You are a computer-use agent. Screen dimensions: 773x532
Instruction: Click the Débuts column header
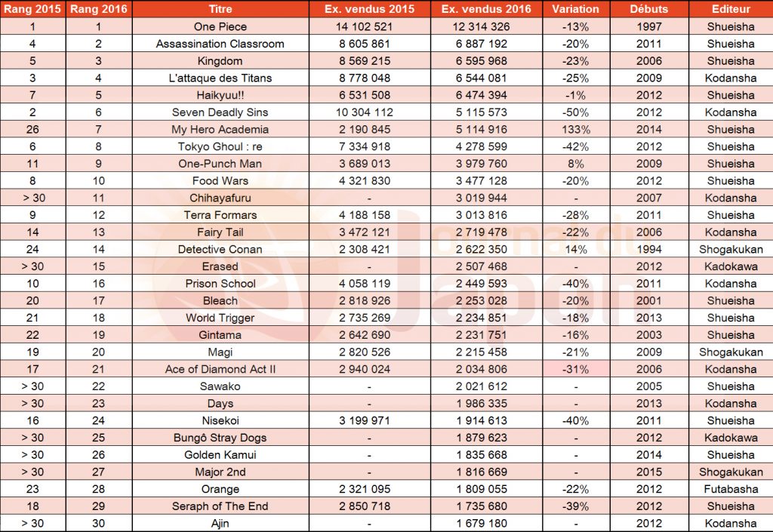[x=648, y=9]
